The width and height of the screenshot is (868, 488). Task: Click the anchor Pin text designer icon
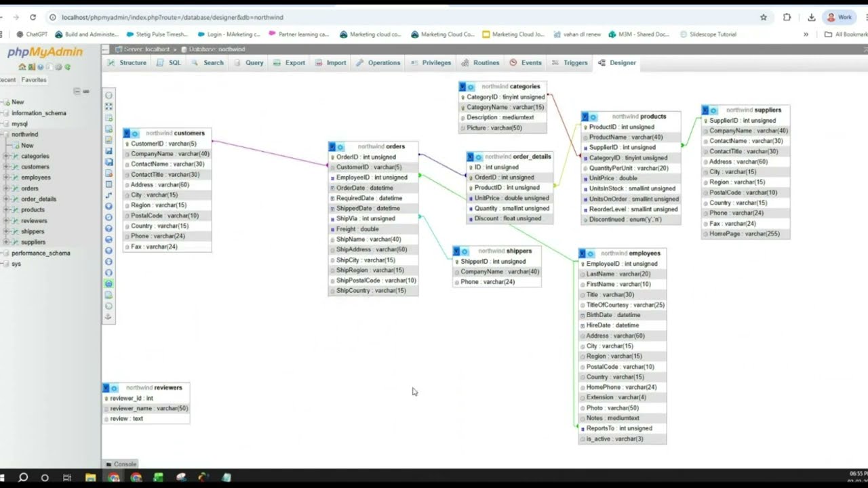tap(108, 317)
